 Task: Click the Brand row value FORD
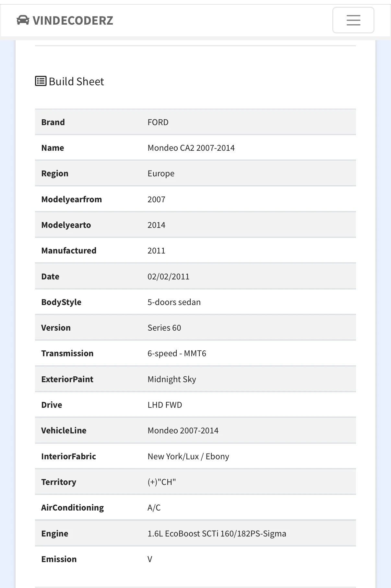[158, 122]
